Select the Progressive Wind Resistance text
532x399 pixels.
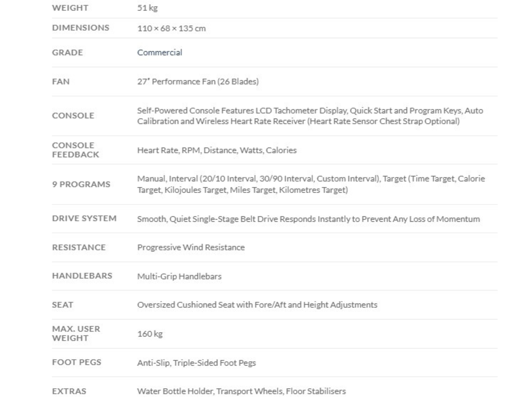[x=191, y=247]
